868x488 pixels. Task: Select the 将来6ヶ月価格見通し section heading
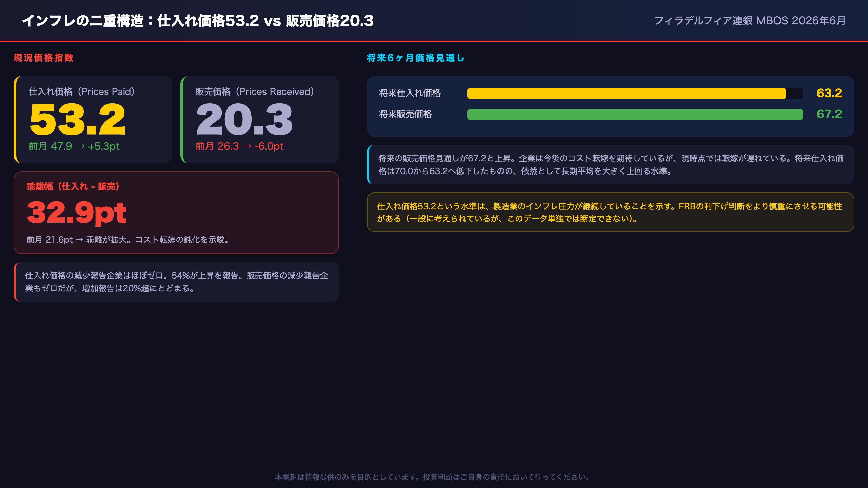click(416, 58)
